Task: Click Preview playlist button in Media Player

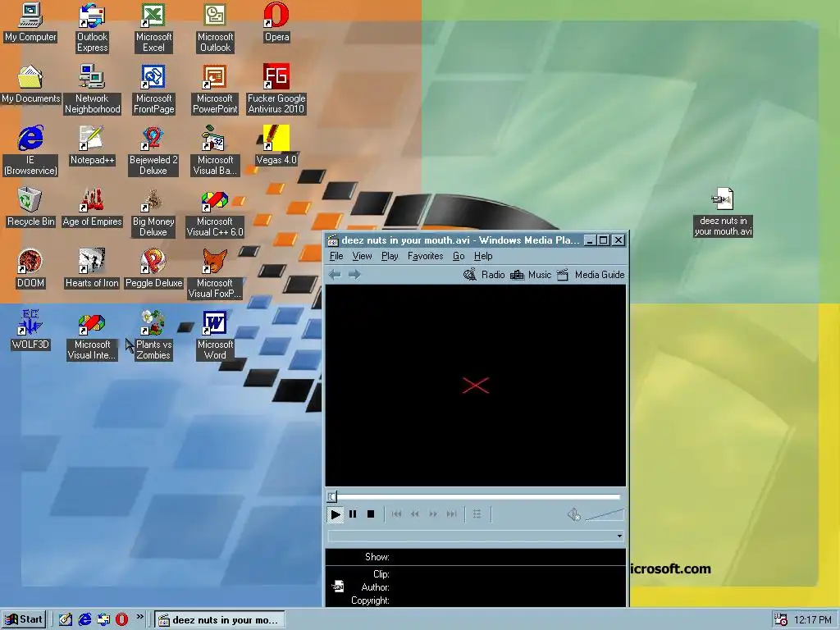Action: (477, 514)
